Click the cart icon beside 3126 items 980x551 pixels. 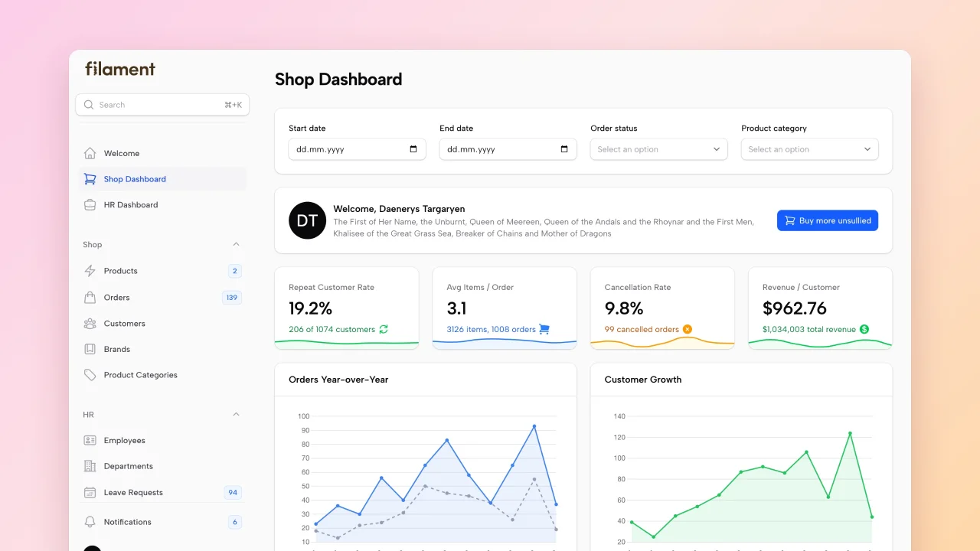[x=544, y=329]
